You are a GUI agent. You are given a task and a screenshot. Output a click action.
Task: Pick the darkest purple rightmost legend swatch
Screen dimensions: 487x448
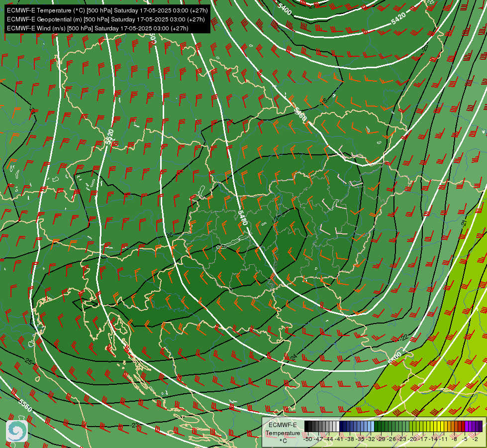coord(481,426)
